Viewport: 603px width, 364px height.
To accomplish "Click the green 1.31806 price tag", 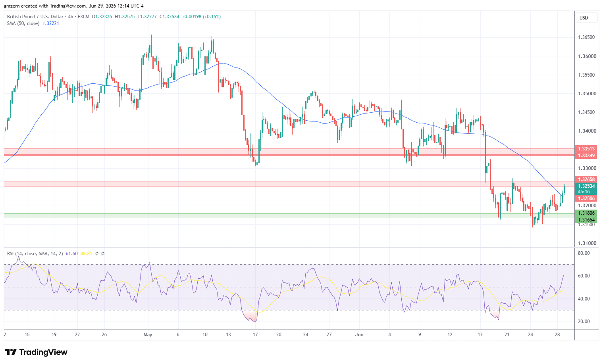I will coord(586,213).
